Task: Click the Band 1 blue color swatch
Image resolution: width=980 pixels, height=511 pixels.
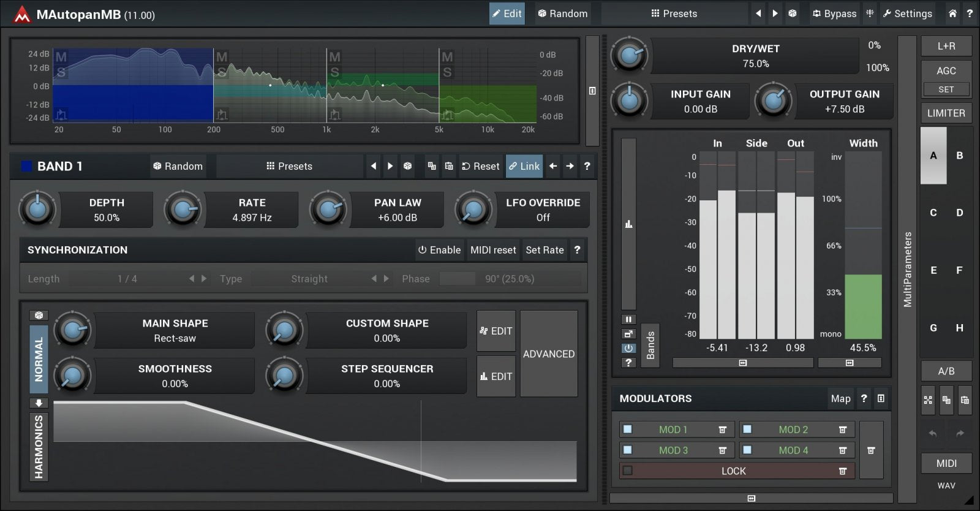Action: tap(27, 166)
